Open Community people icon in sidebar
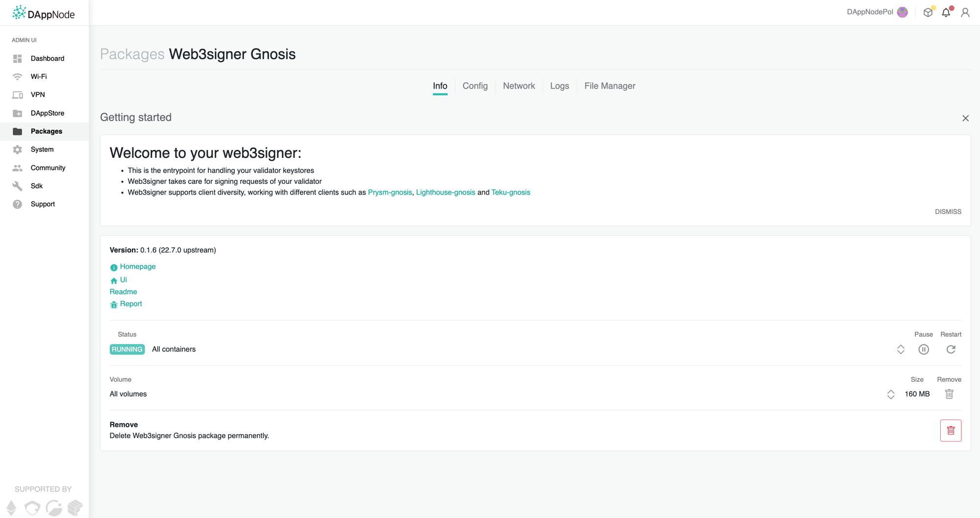Image resolution: width=980 pixels, height=518 pixels. 17,168
